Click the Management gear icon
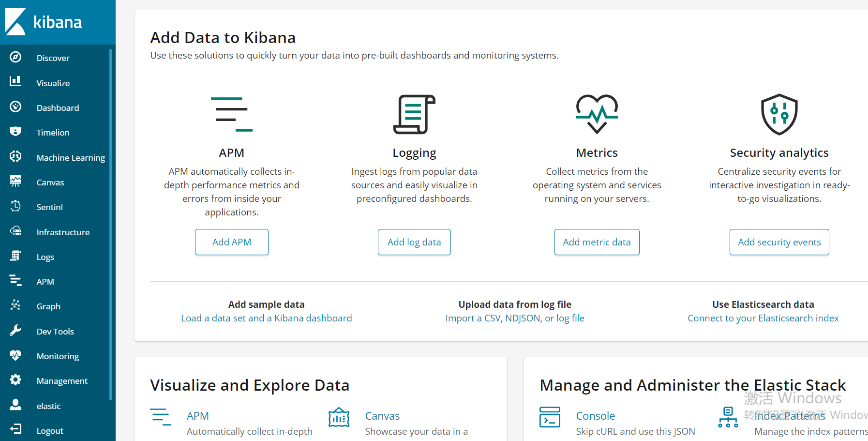Viewport: 868px width, 441px height. 15,380
